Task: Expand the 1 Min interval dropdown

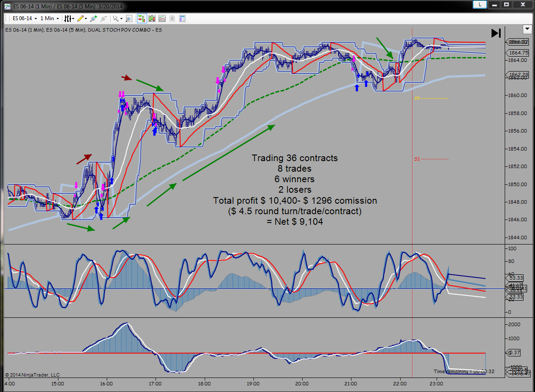Action: [58, 19]
